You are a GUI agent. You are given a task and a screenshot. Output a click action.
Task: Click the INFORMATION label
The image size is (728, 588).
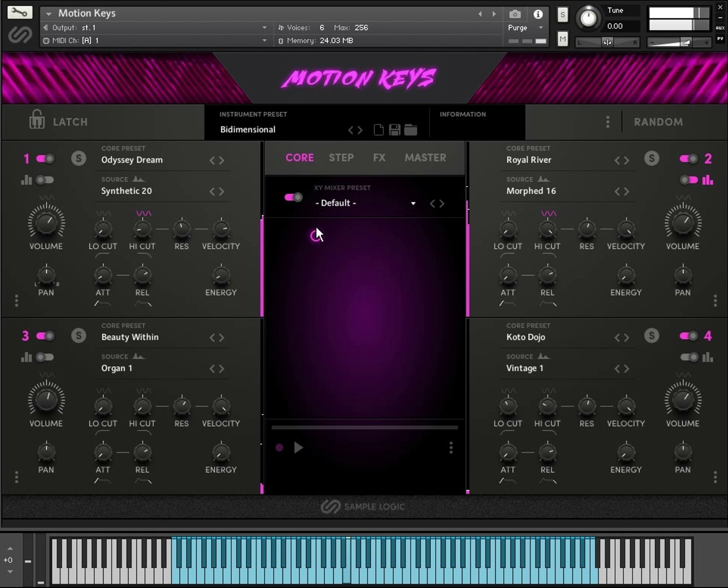tap(462, 114)
